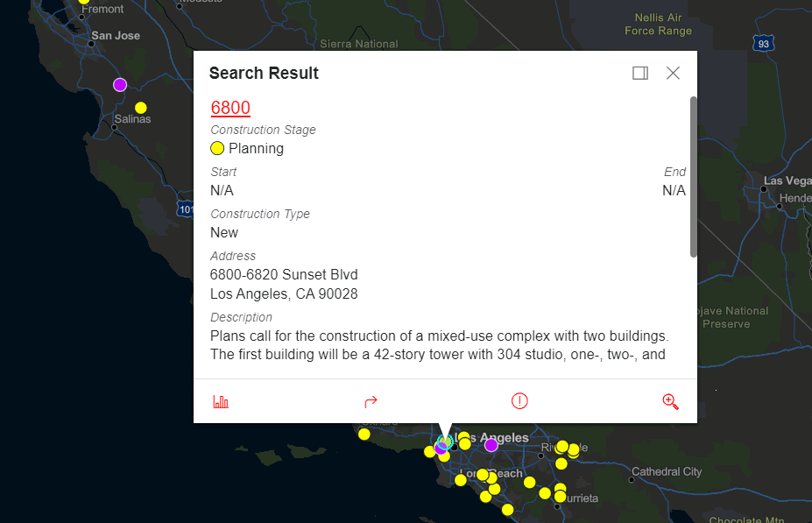Screen dimensions: 812x523
Task: Click the red share arrow icon
Action: point(371,401)
